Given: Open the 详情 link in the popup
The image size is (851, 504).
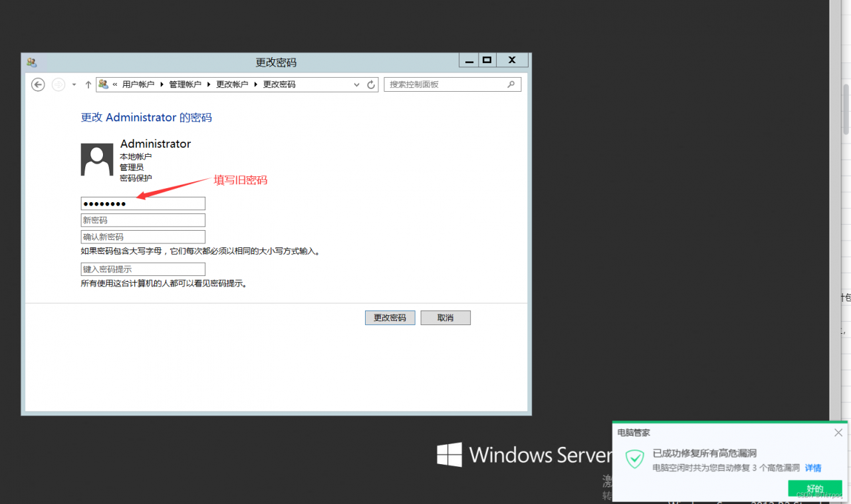Looking at the screenshot, I should click(813, 468).
